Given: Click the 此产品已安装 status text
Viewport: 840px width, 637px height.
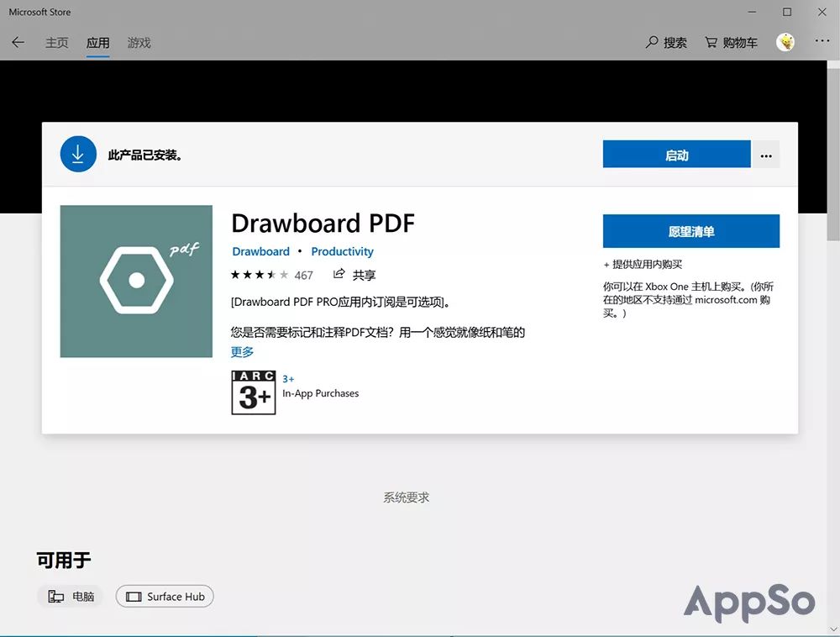Looking at the screenshot, I should coord(145,155).
